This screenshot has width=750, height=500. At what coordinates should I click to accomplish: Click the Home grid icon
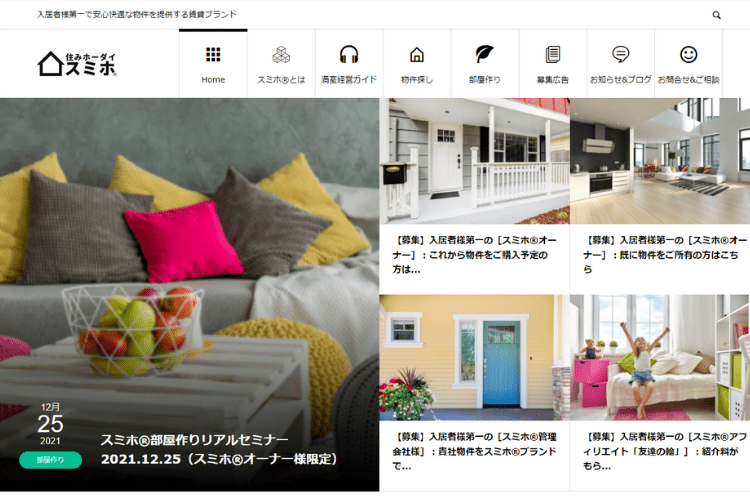[213, 55]
